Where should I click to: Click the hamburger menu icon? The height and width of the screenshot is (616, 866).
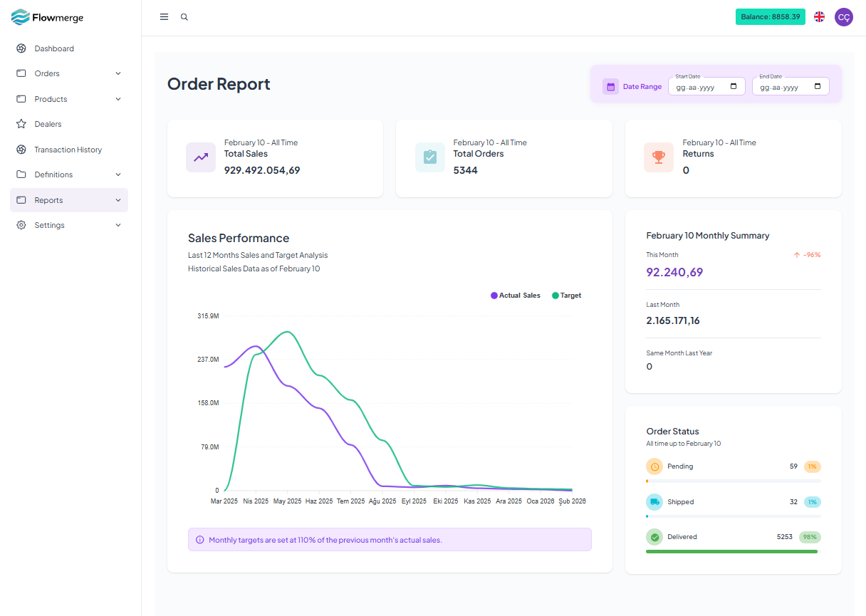coord(164,17)
